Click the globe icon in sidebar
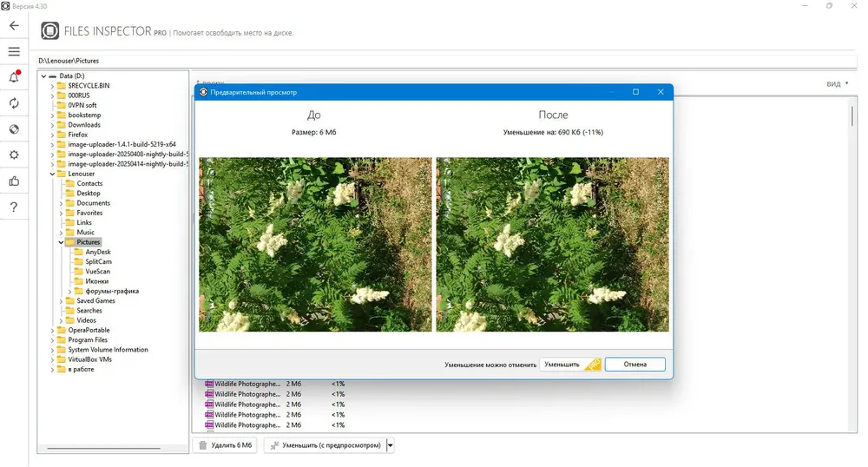 tap(14, 129)
